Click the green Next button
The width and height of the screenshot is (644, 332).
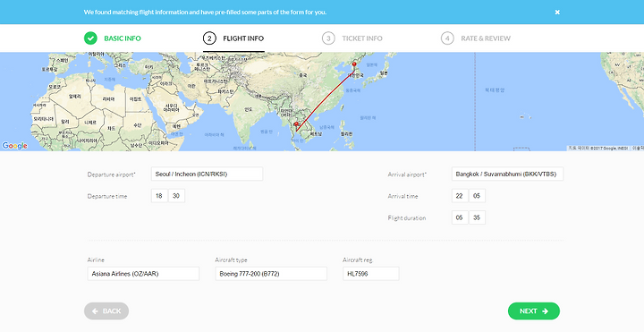pyautogui.click(x=534, y=311)
